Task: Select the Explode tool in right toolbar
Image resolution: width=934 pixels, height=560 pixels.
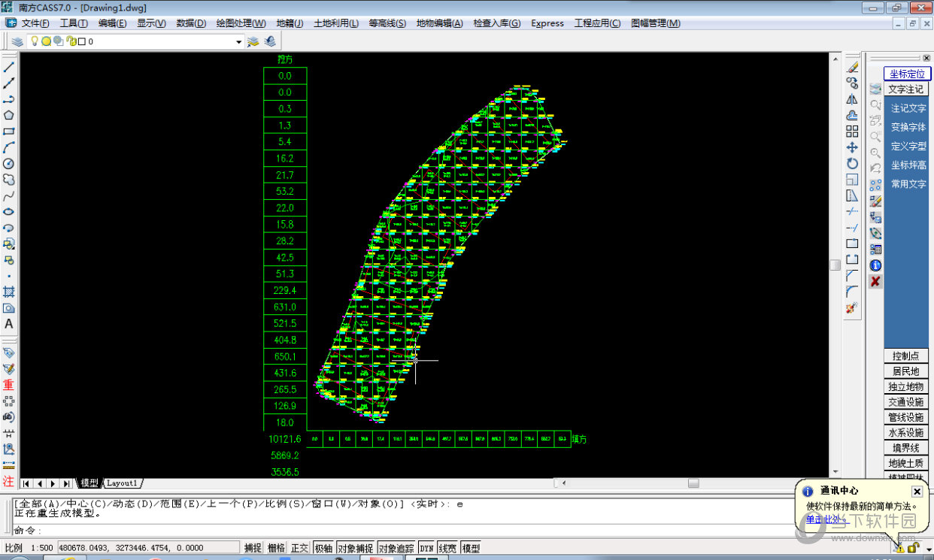Action: pos(853,308)
